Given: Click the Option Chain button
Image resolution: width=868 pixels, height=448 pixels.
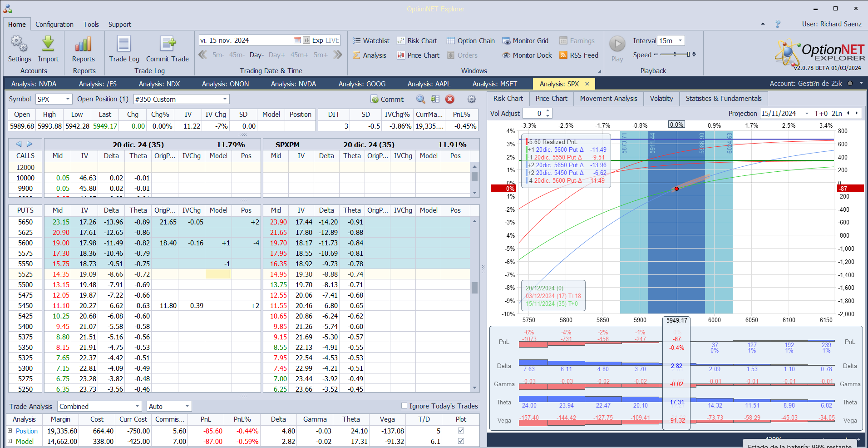Looking at the screenshot, I should click(471, 41).
